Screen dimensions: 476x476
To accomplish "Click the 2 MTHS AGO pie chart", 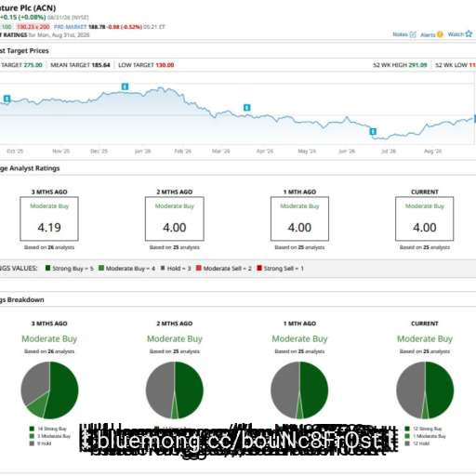I will pyautogui.click(x=175, y=390).
